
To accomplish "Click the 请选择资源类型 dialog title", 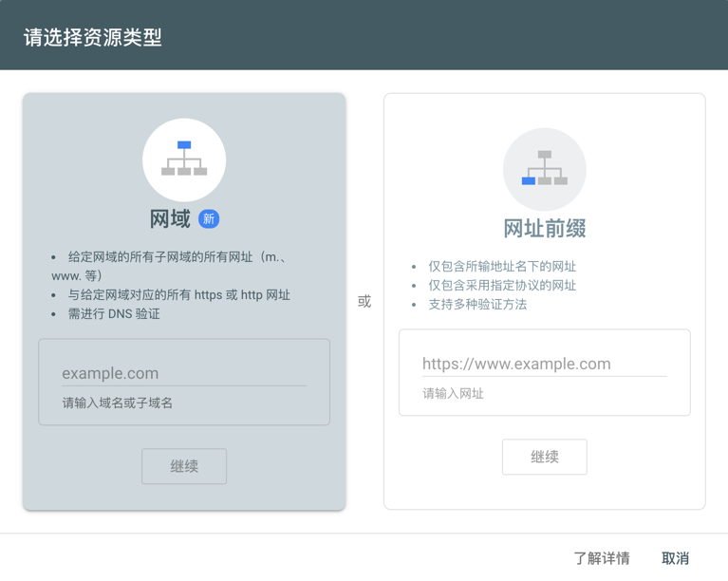I will (92, 37).
